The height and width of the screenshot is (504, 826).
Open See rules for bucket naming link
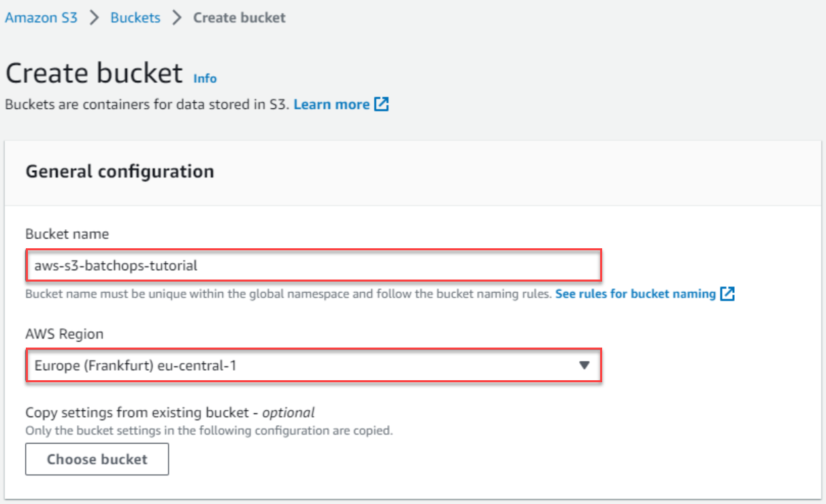point(635,294)
